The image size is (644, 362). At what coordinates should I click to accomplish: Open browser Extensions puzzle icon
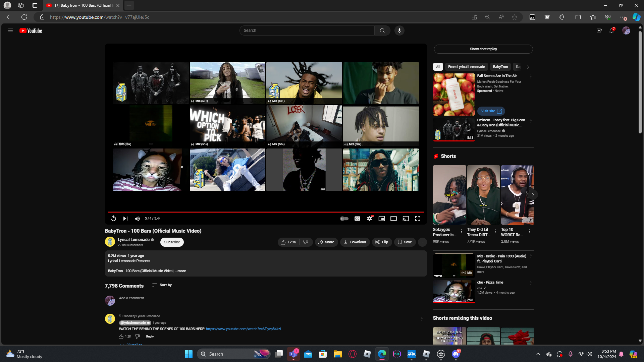coord(562,17)
